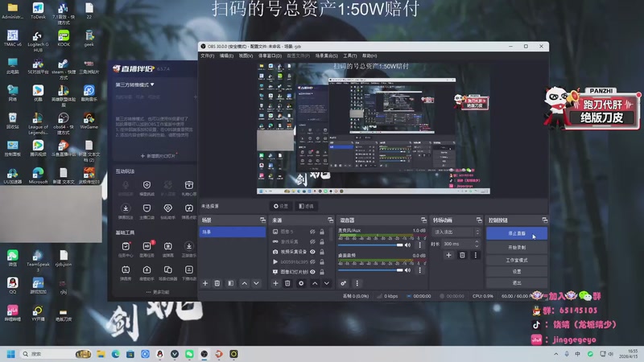Open mixer panel three-dot menu
The height and width of the screenshot is (362, 644).
[x=357, y=283]
